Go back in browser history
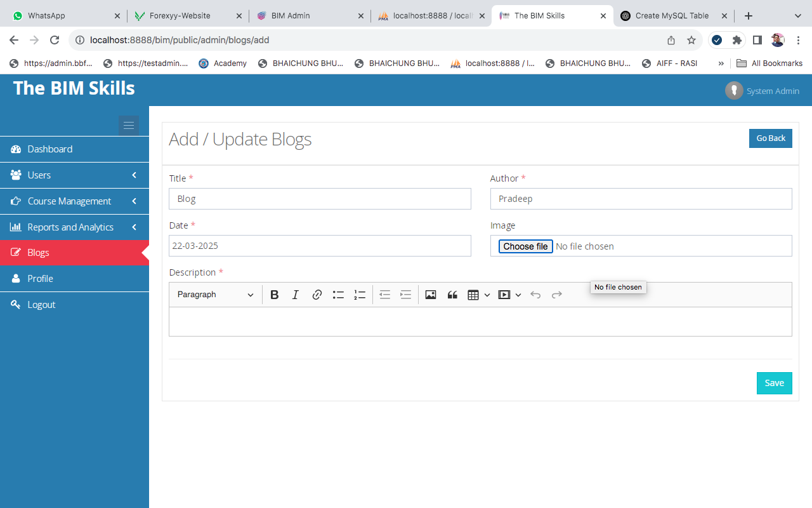 point(14,40)
